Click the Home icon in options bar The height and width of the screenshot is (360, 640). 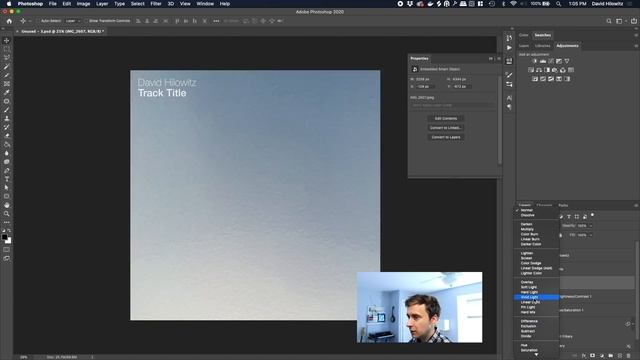click(x=9, y=21)
